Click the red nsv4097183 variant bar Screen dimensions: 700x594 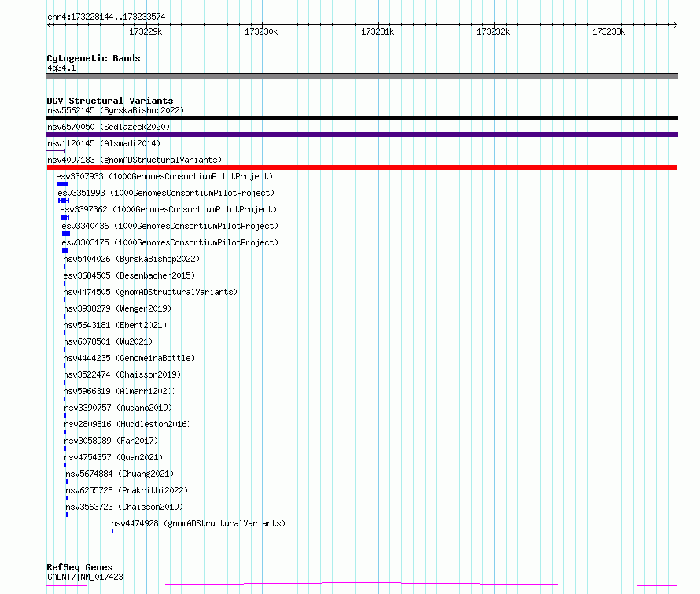click(362, 168)
